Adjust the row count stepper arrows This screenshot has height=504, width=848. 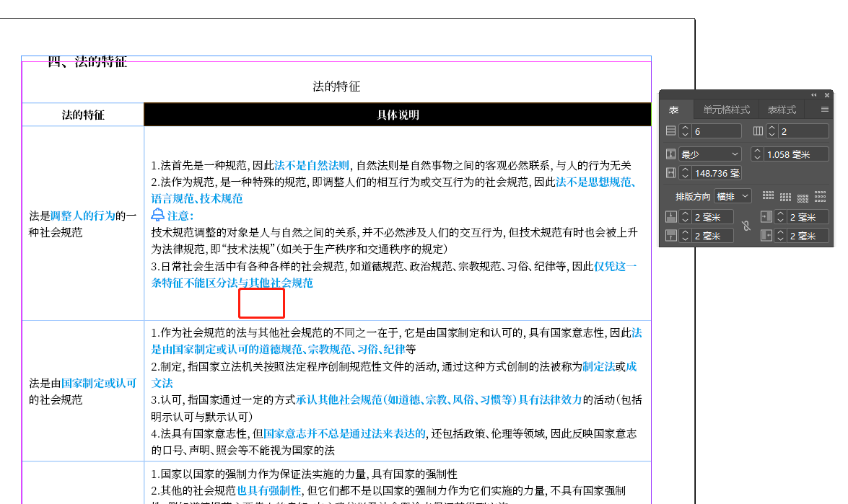685,131
